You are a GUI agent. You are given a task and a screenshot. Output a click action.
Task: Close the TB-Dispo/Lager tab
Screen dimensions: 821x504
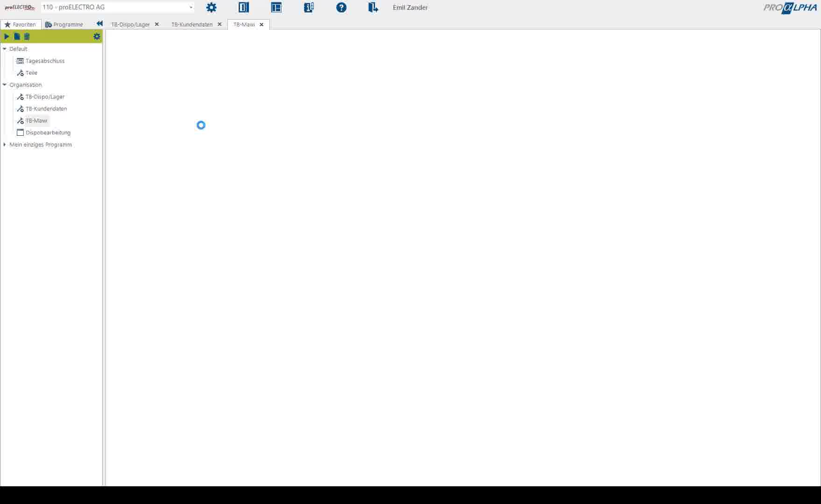coord(157,24)
